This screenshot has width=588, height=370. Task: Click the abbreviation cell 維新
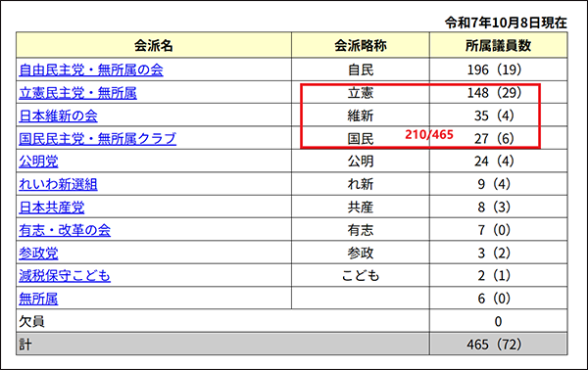361,116
